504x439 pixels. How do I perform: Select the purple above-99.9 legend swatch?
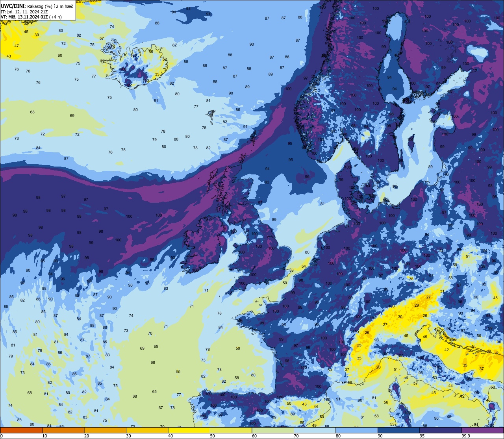(x=482, y=430)
